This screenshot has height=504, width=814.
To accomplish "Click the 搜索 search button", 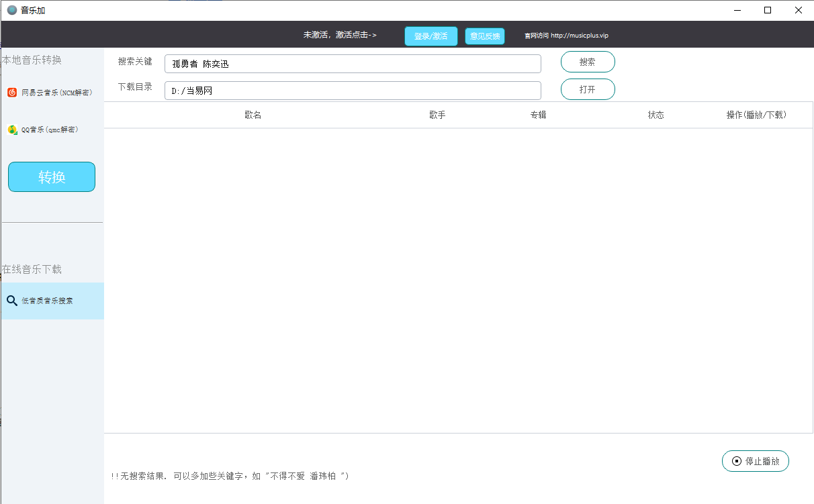I will coord(587,61).
